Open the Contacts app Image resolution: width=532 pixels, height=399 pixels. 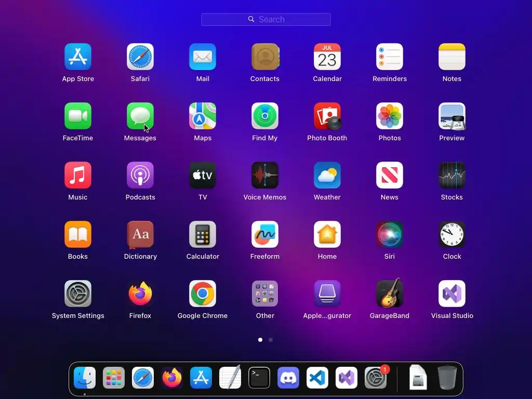pos(265,57)
